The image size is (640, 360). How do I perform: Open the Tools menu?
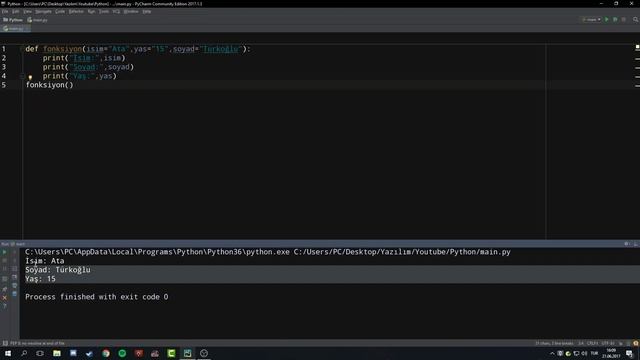(104, 11)
